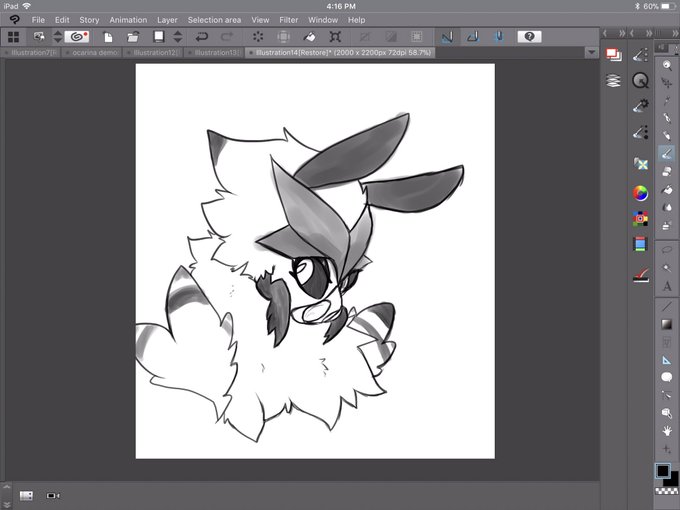Select the Pencil tool

[667, 135]
